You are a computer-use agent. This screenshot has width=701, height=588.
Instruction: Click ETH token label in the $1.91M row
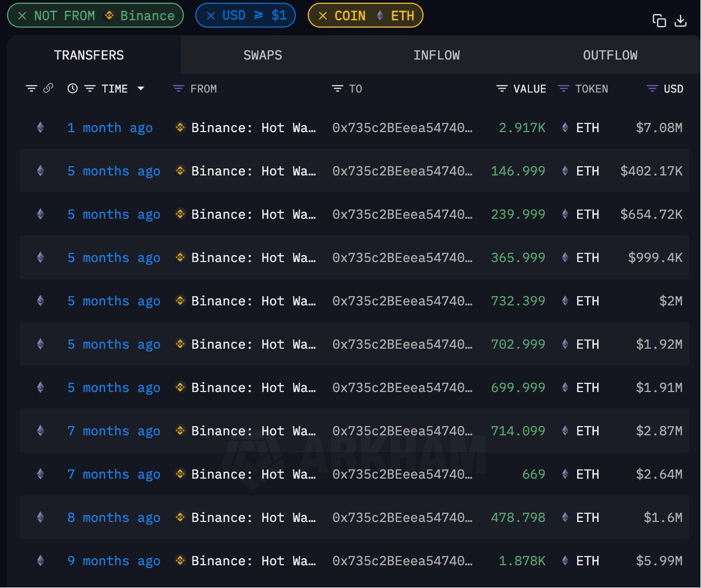click(588, 387)
